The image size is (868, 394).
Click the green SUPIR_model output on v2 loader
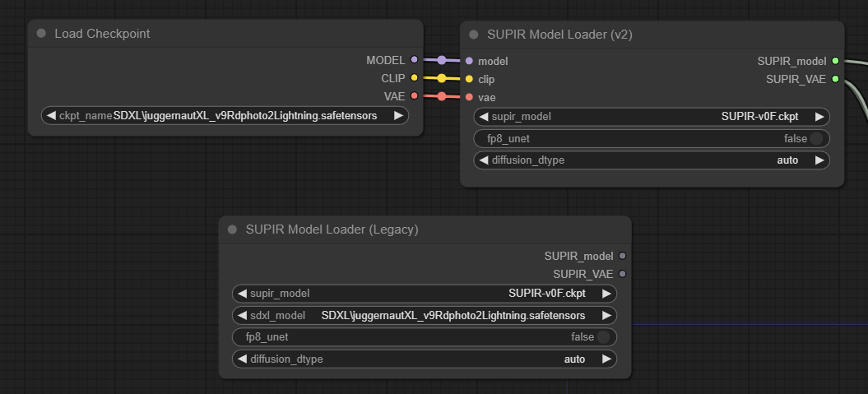click(x=835, y=61)
